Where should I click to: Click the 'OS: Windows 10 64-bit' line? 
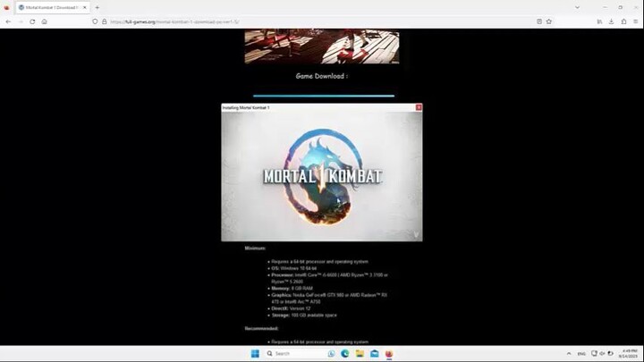293,268
